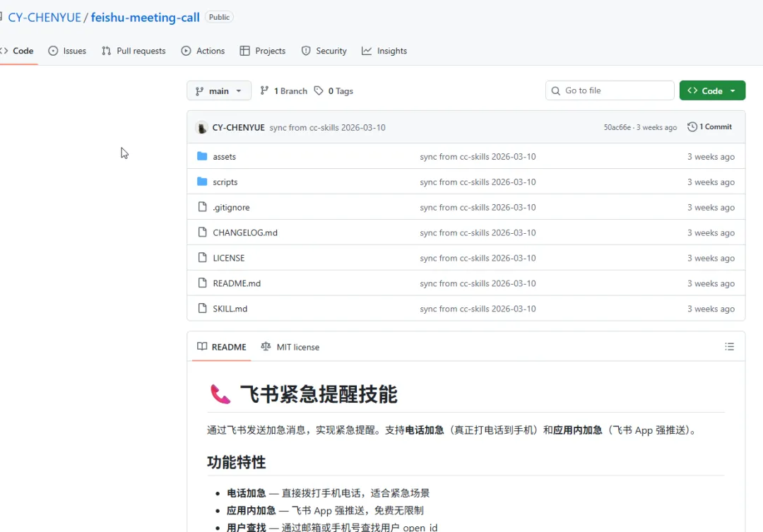Open the README.md file name
The width and height of the screenshot is (763, 532).
click(x=237, y=283)
